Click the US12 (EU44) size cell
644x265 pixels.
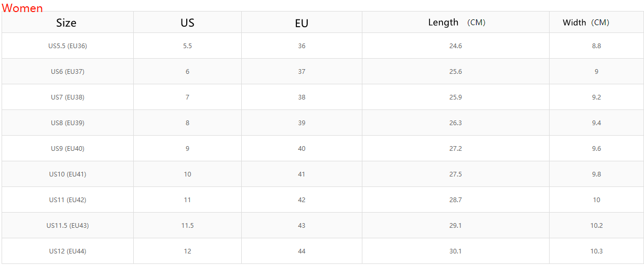68,251
